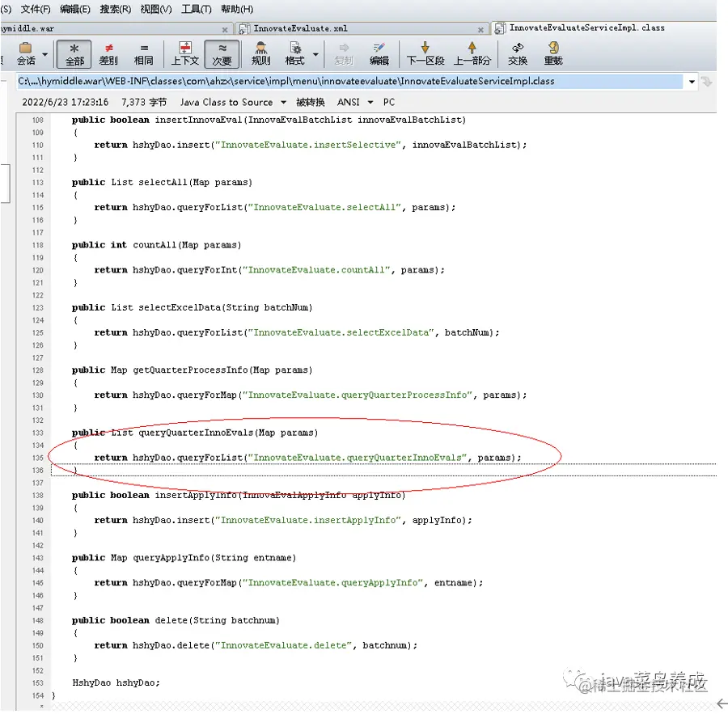Close the InnovateEvaluate.xml tab

click(x=480, y=29)
